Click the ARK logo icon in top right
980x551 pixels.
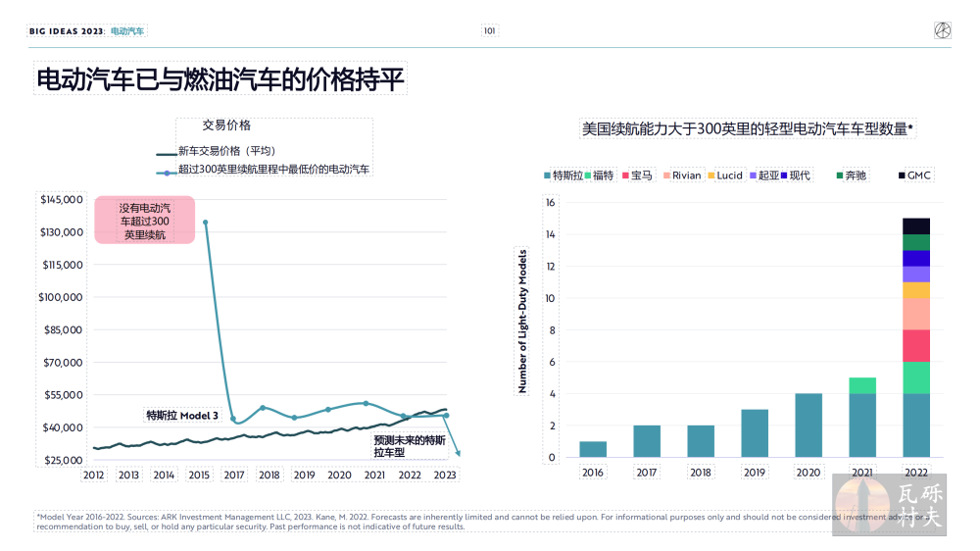pyautogui.click(x=943, y=30)
